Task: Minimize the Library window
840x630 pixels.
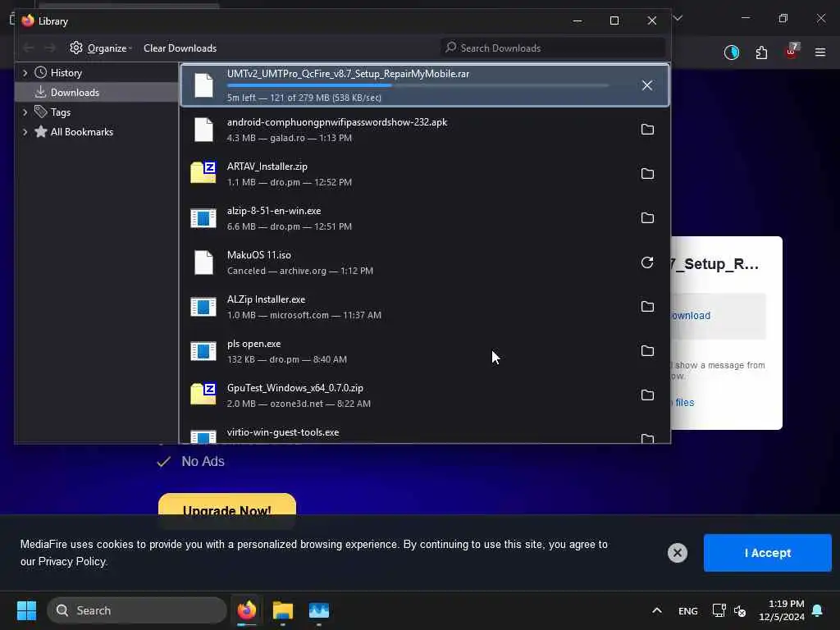Action: tap(577, 21)
